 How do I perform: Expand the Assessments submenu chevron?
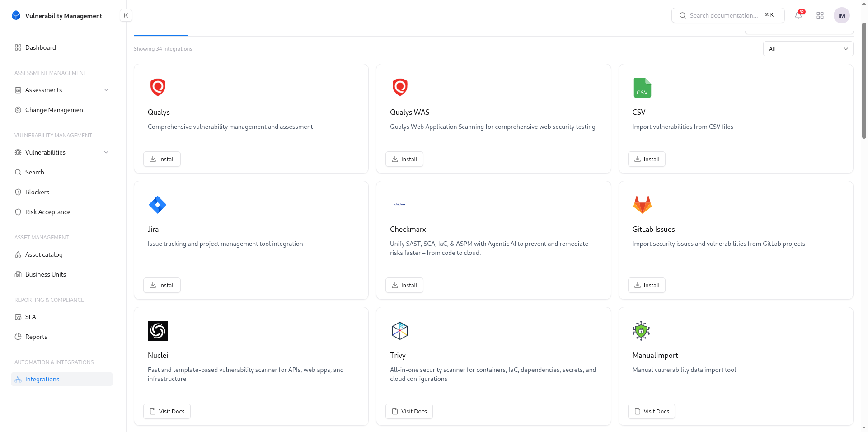[106, 90]
